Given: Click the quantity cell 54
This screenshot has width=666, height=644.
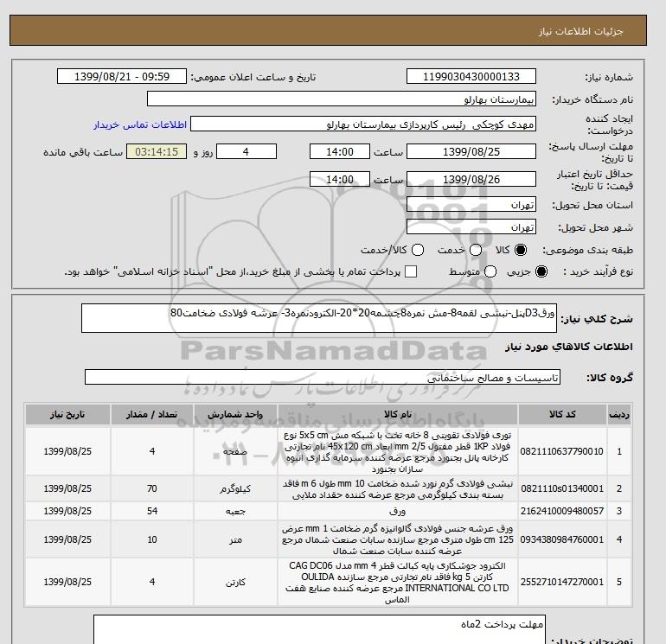Looking at the screenshot, I should (x=152, y=511).
